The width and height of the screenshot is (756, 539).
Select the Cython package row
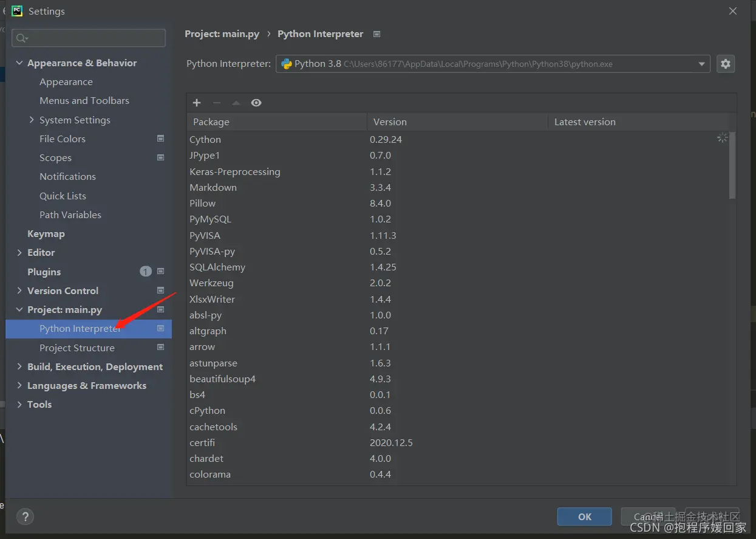point(458,139)
